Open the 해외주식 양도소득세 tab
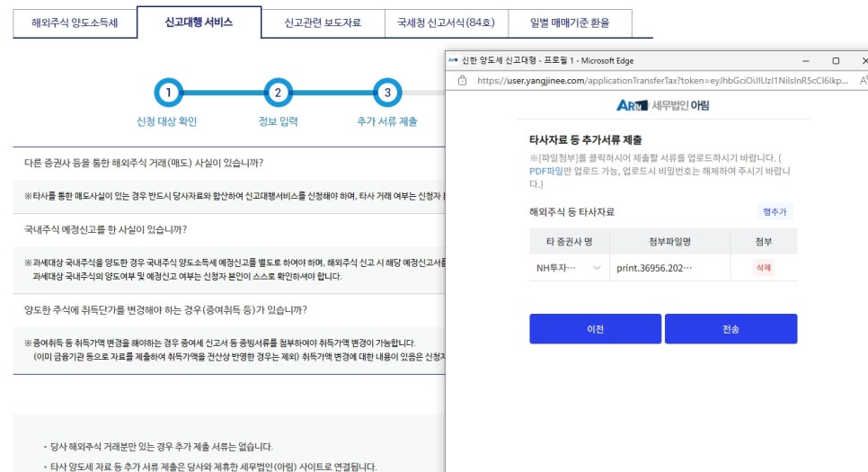The image size is (868, 472). click(75, 22)
